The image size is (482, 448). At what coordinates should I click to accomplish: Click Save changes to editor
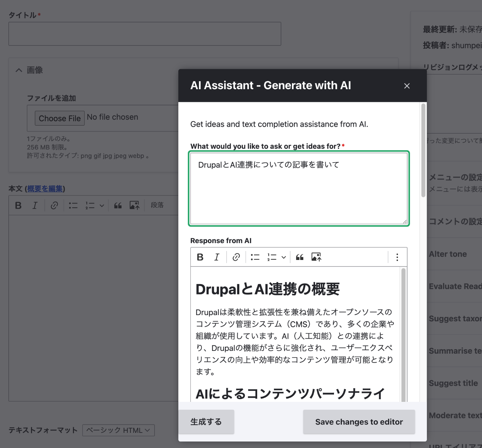(x=359, y=421)
